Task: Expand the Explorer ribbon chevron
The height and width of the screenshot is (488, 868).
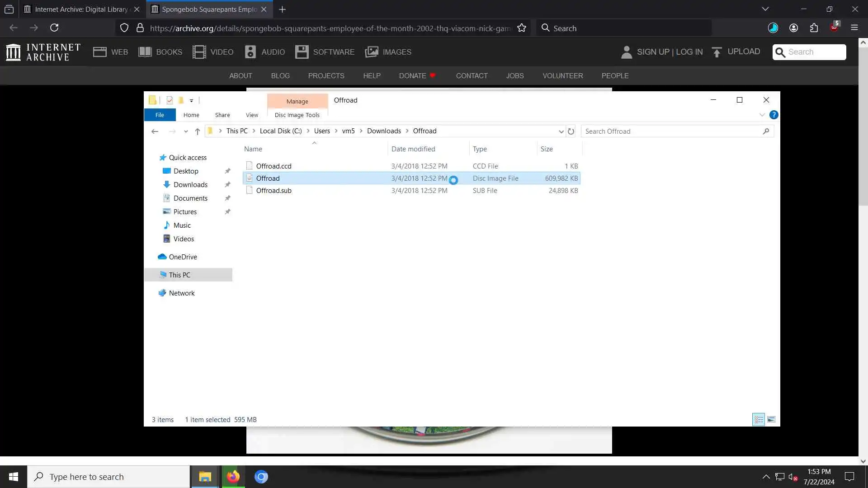Action: (x=762, y=115)
